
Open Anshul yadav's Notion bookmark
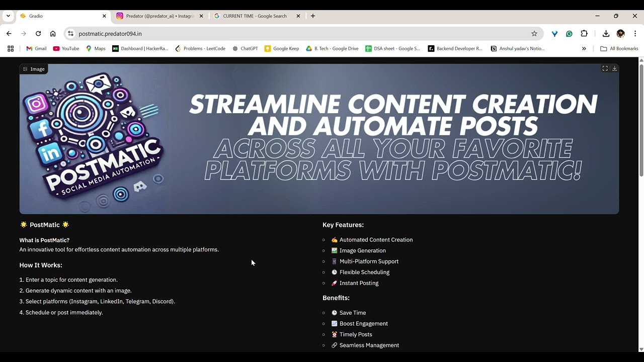click(x=517, y=49)
